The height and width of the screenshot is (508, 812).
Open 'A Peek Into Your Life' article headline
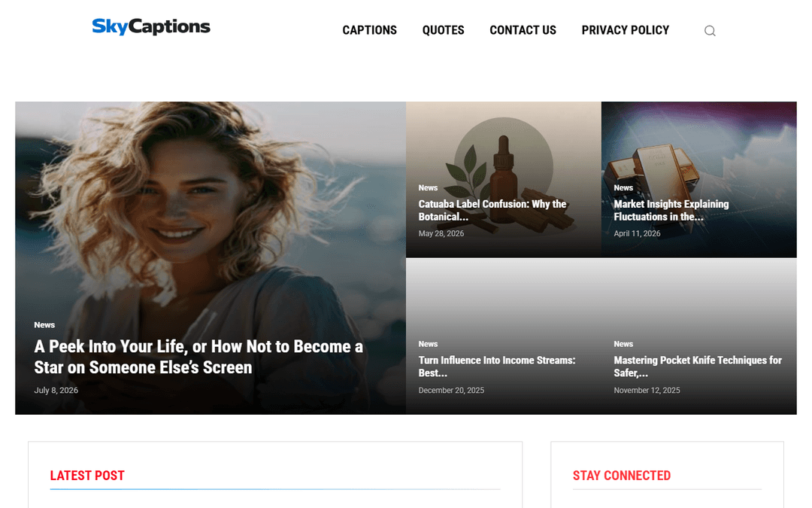[x=198, y=357]
